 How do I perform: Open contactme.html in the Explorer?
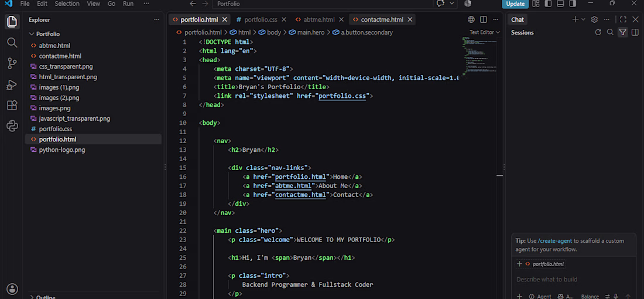pos(60,56)
